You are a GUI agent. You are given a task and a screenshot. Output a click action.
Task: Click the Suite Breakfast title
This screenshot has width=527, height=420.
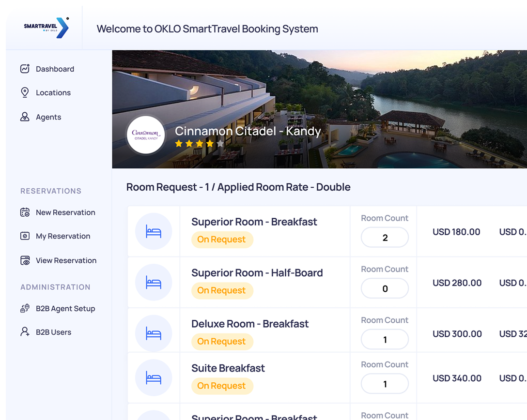(x=228, y=368)
